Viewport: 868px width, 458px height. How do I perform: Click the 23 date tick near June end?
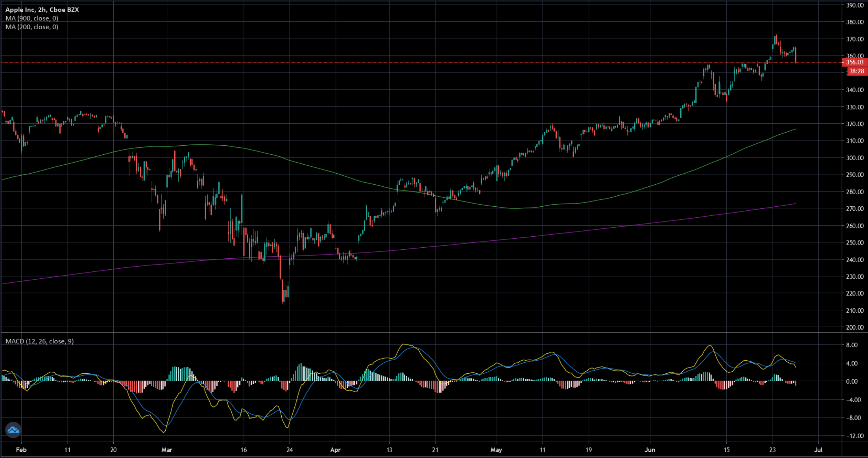pyautogui.click(x=772, y=450)
